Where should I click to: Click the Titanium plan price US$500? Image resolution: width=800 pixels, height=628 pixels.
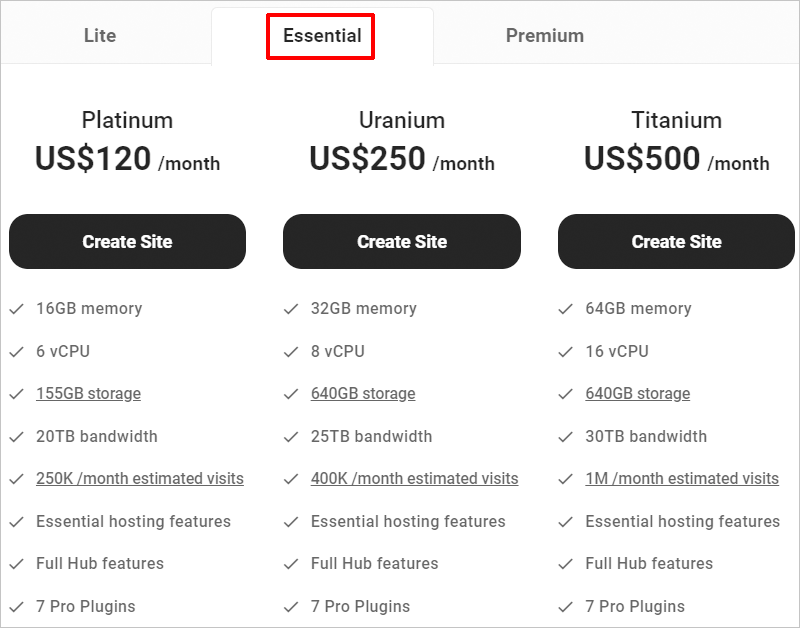644,161
